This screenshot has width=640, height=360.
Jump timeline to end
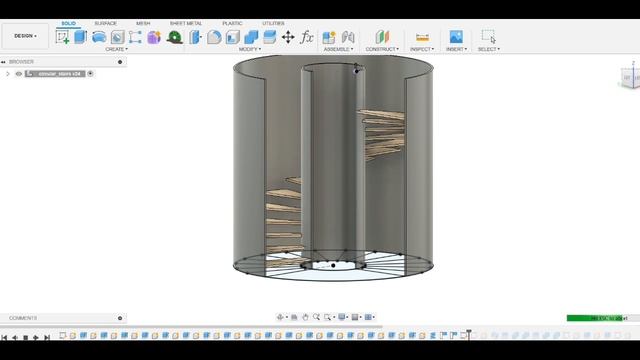click(47, 338)
